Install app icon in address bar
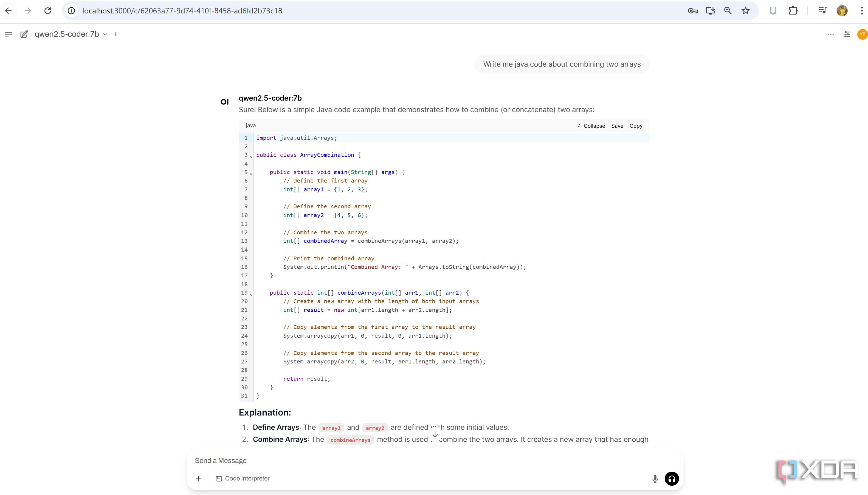Image resolution: width=868 pixels, height=495 pixels. [x=711, y=11]
